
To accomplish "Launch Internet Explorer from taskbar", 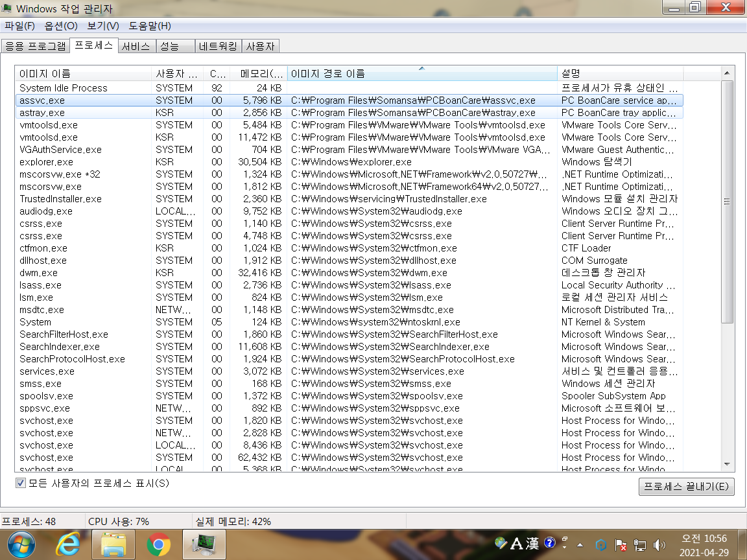I will click(69, 544).
